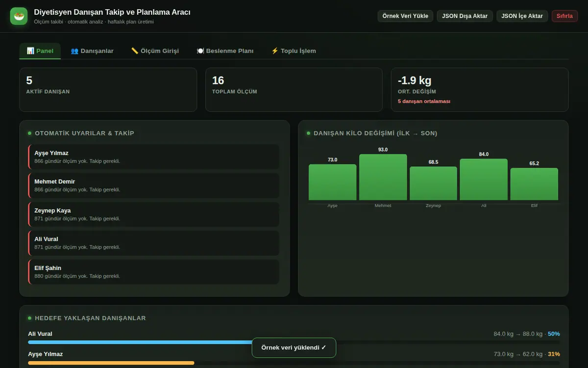The height and width of the screenshot is (368, 588).
Task: Click the green salad bowl app logo
Action: click(19, 16)
